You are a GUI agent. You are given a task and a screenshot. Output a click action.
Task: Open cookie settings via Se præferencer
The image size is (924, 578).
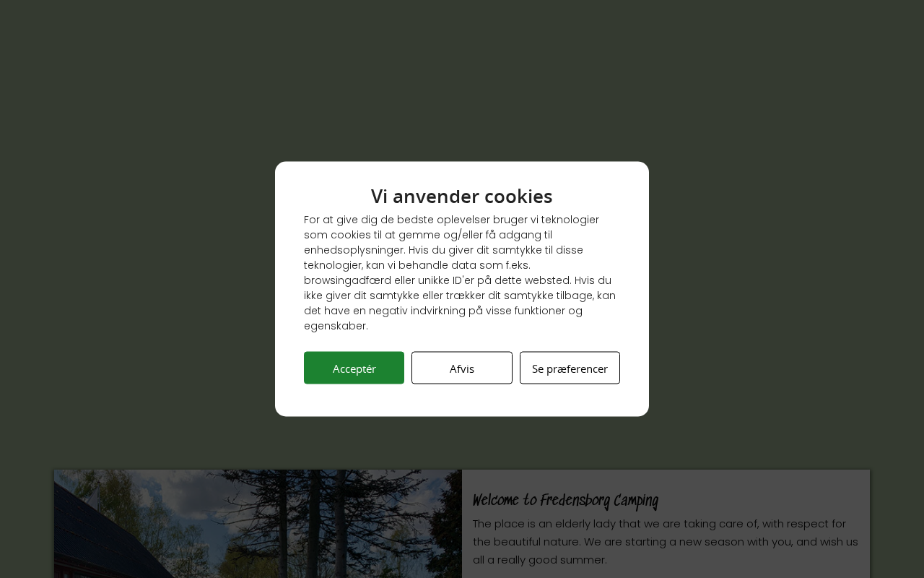[x=570, y=368]
